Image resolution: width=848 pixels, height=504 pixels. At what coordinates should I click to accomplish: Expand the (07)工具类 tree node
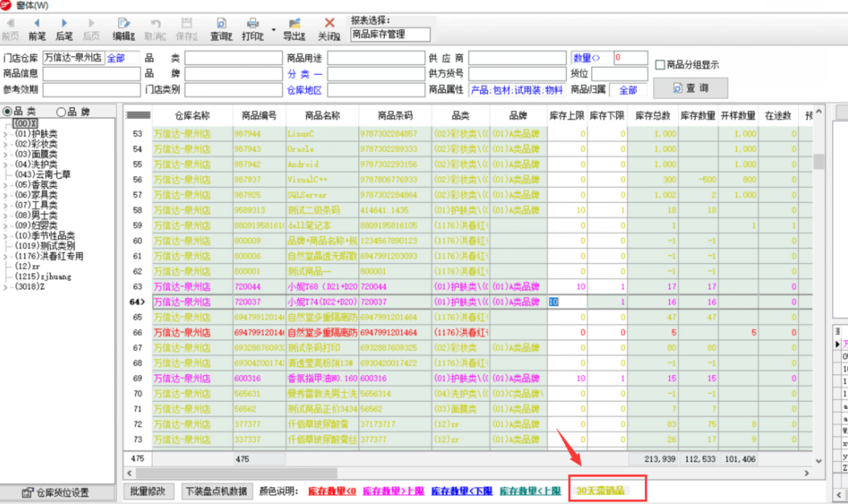pos(6,205)
